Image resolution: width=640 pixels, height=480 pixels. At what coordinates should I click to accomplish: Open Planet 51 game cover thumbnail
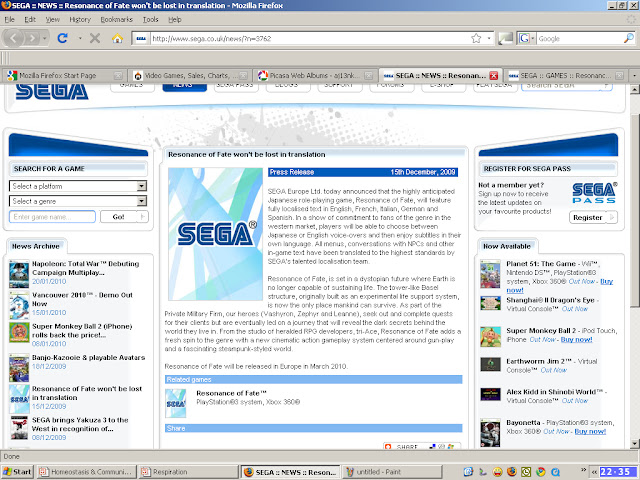point(490,274)
